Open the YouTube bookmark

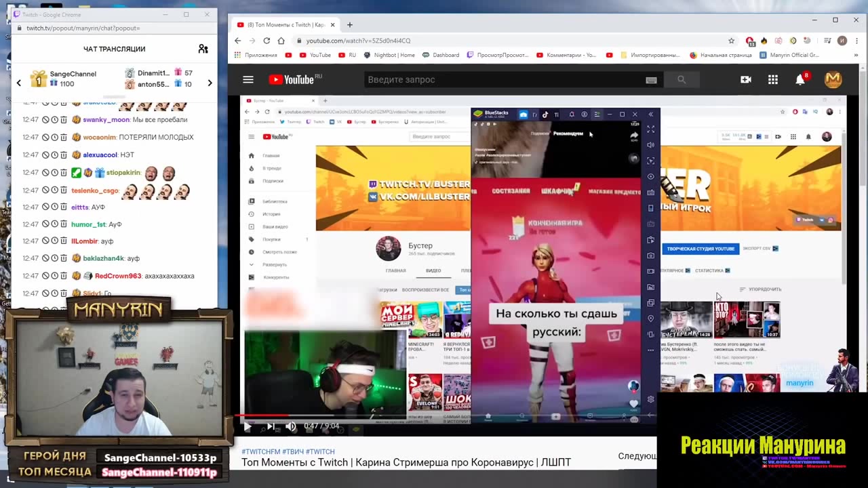click(x=315, y=55)
